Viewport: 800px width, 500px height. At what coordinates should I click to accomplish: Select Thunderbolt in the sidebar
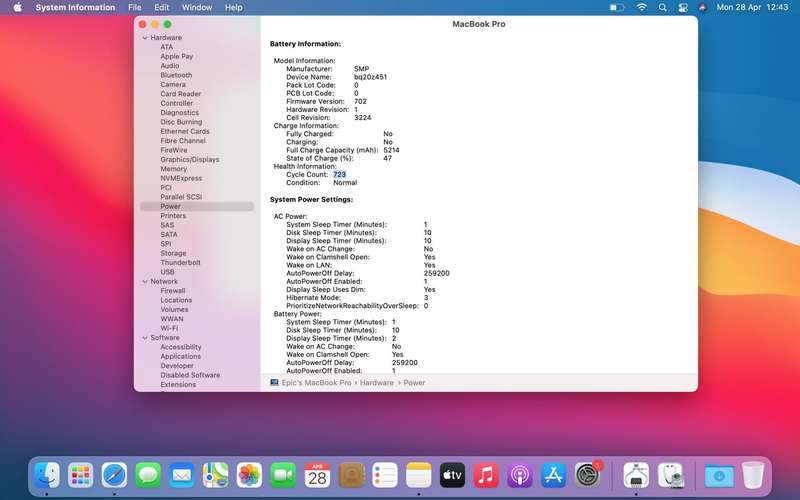pyautogui.click(x=180, y=263)
